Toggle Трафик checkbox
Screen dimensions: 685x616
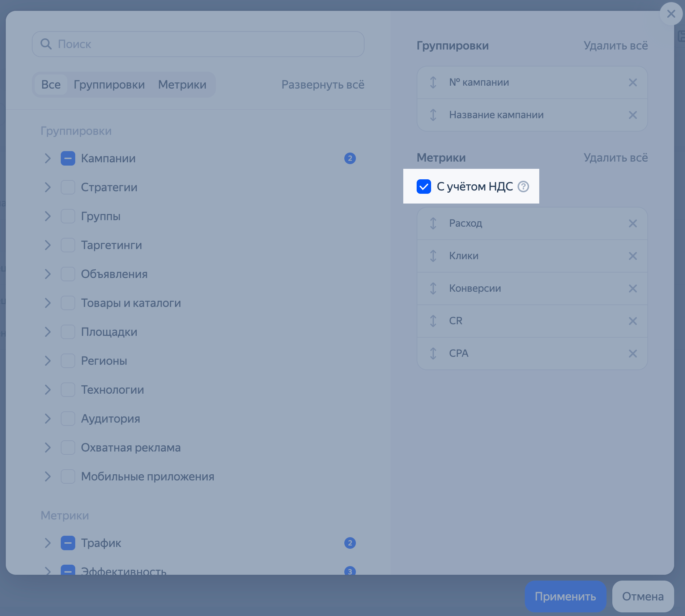tap(68, 543)
